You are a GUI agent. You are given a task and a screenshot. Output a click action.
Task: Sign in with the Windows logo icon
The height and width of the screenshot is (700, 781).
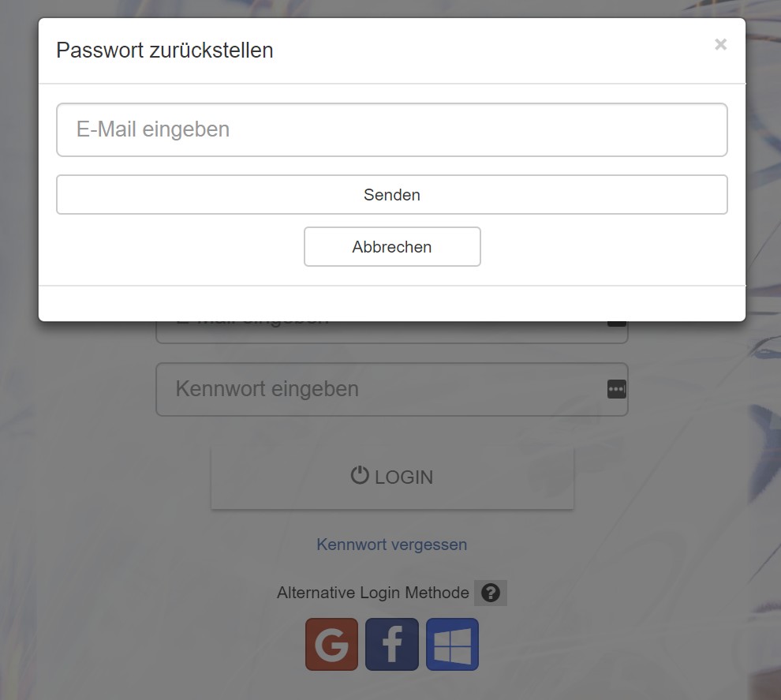coord(452,644)
